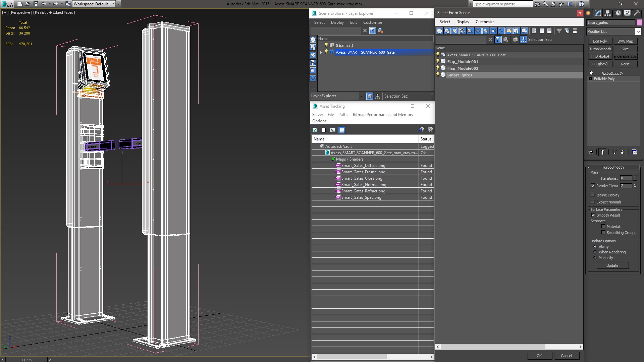Image resolution: width=644 pixels, height=362 pixels.
Task: Enable the Isoline Display checkbox
Action: coord(593,195)
